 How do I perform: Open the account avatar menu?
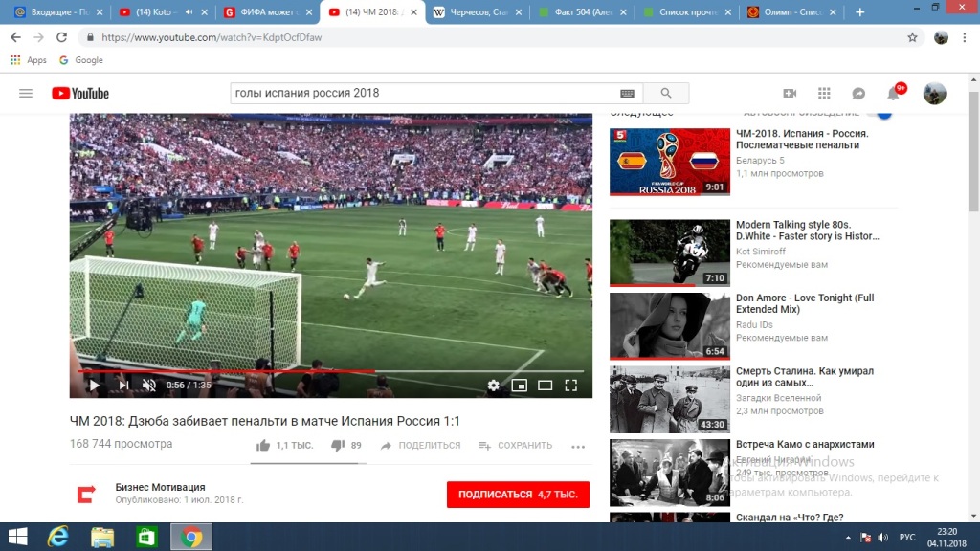click(x=934, y=93)
